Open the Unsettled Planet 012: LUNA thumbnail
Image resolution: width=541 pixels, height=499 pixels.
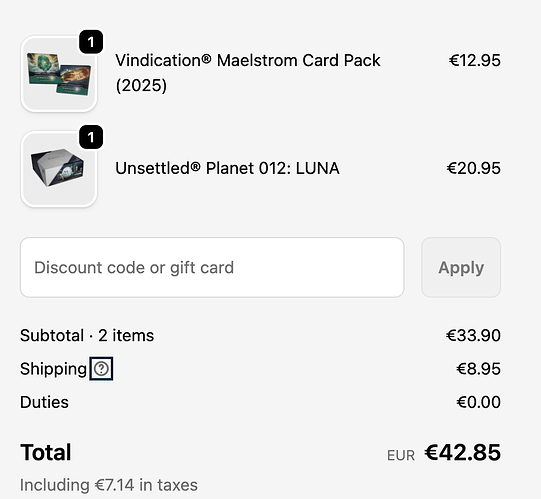pos(59,169)
